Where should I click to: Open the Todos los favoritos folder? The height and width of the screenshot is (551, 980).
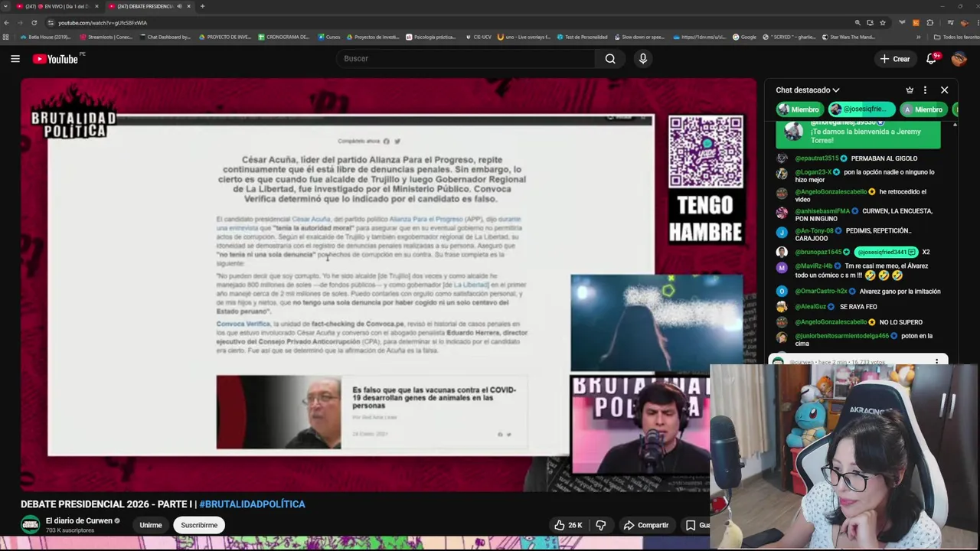click(x=956, y=37)
